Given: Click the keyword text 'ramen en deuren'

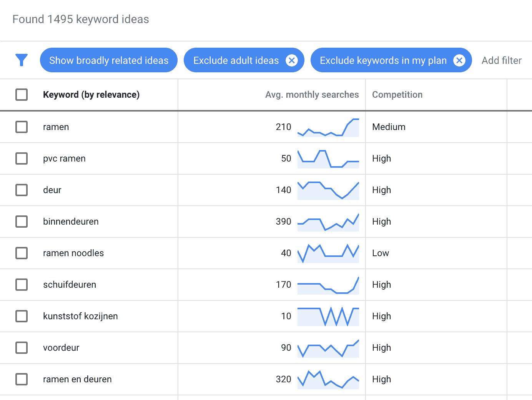Looking at the screenshot, I should tap(77, 379).
